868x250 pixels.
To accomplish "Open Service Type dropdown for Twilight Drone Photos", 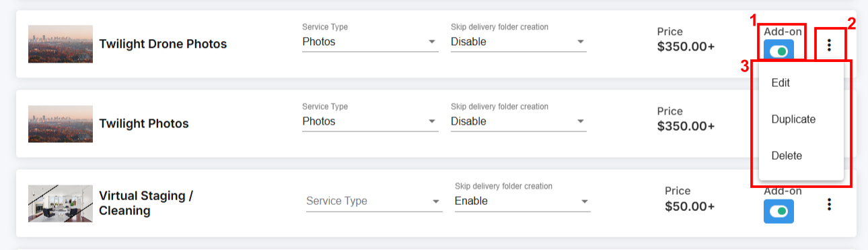I will tap(370, 42).
